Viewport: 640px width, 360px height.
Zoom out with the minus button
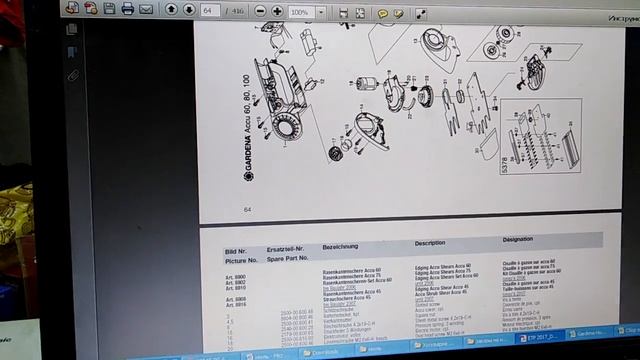click(x=260, y=11)
